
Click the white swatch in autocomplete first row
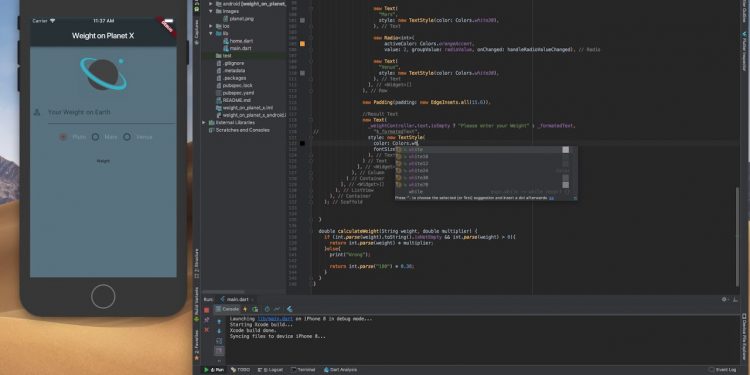click(x=565, y=150)
